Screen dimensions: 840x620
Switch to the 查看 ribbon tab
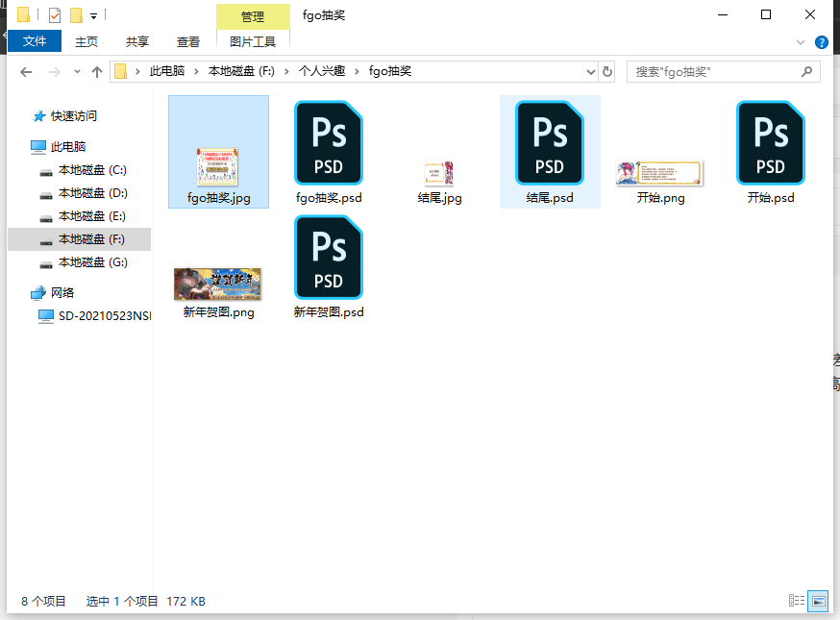pyautogui.click(x=188, y=41)
